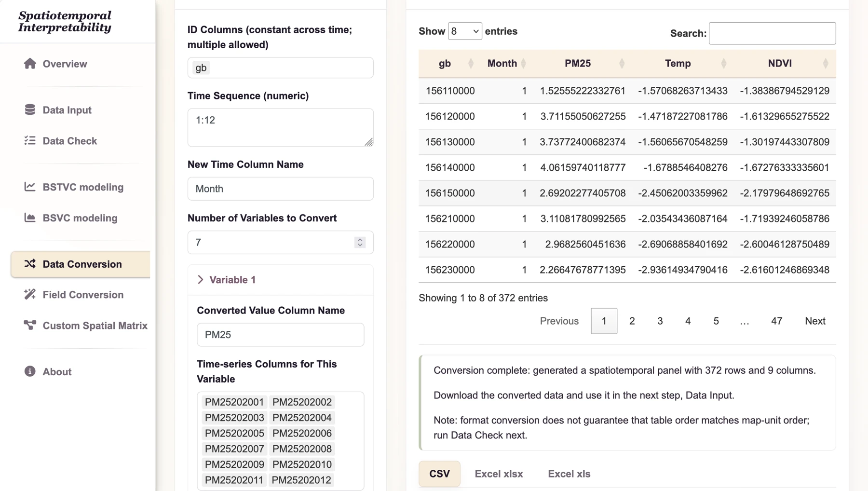Jump to table page 3
868x491 pixels.
[x=660, y=321]
